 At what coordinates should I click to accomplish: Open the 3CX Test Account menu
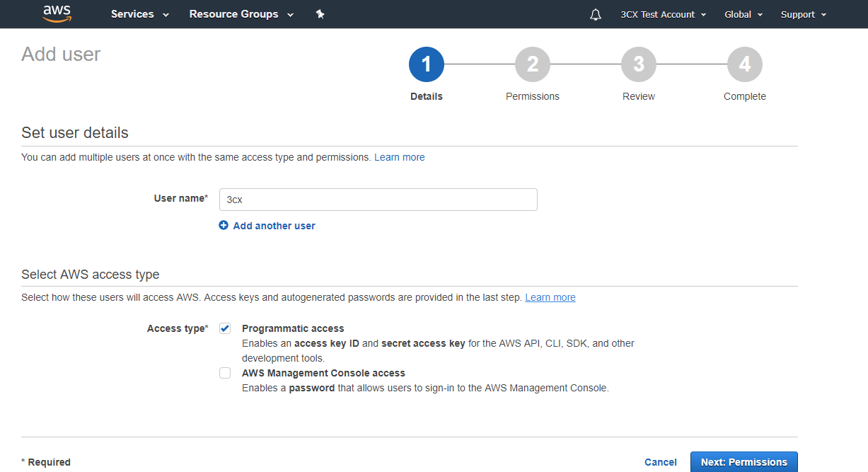(x=664, y=14)
